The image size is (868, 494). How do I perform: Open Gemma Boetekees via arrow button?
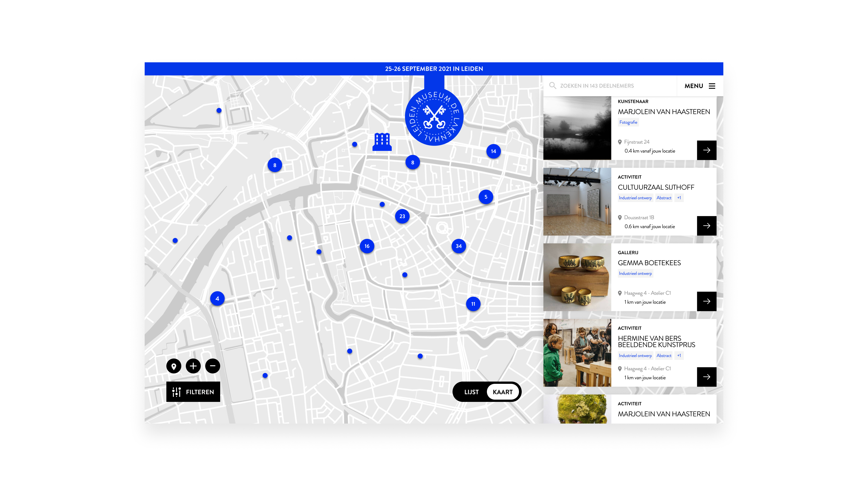point(706,301)
